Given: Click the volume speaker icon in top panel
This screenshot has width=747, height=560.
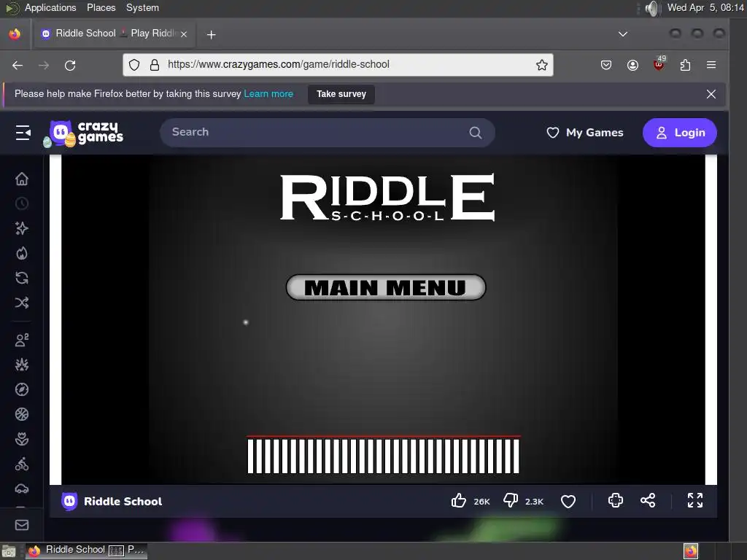Looking at the screenshot, I should point(651,8).
